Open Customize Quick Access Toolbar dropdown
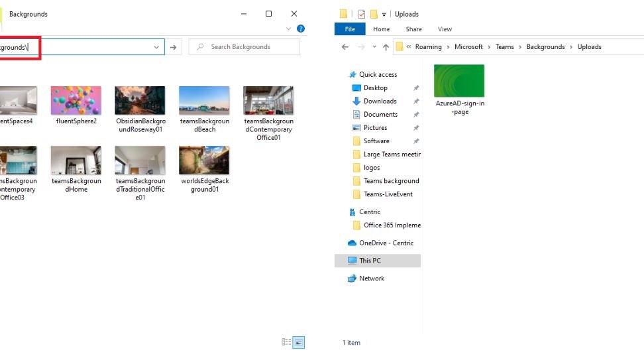 click(384, 15)
